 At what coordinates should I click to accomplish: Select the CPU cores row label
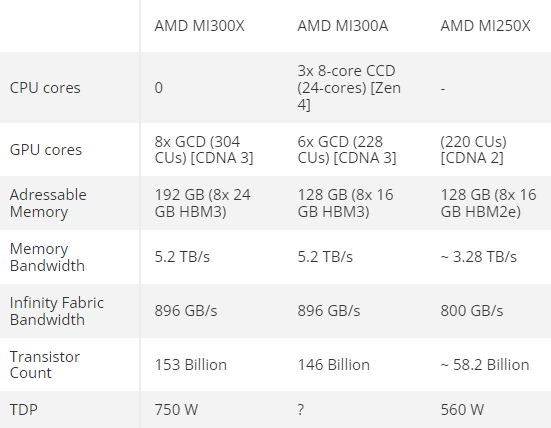click(x=45, y=88)
